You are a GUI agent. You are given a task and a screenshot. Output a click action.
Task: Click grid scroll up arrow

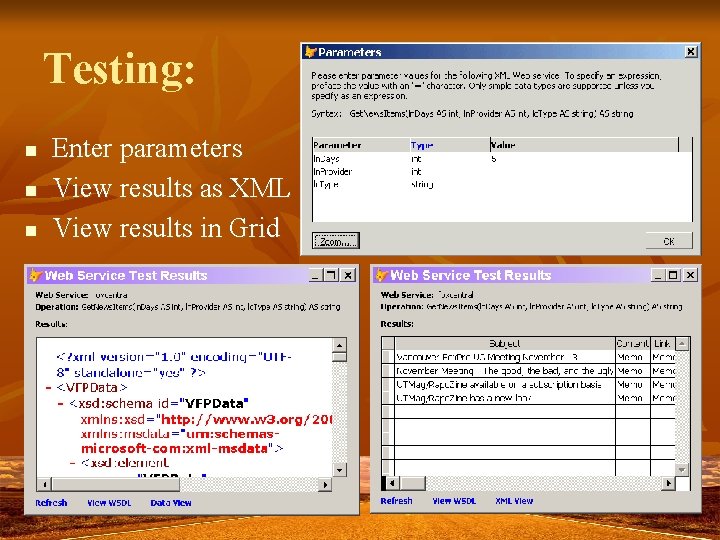(682, 343)
